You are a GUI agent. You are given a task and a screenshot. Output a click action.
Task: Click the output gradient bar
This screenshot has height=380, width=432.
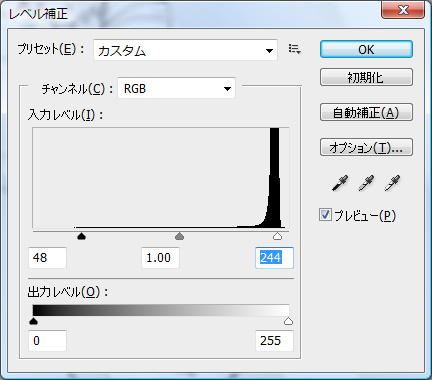coord(161,310)
